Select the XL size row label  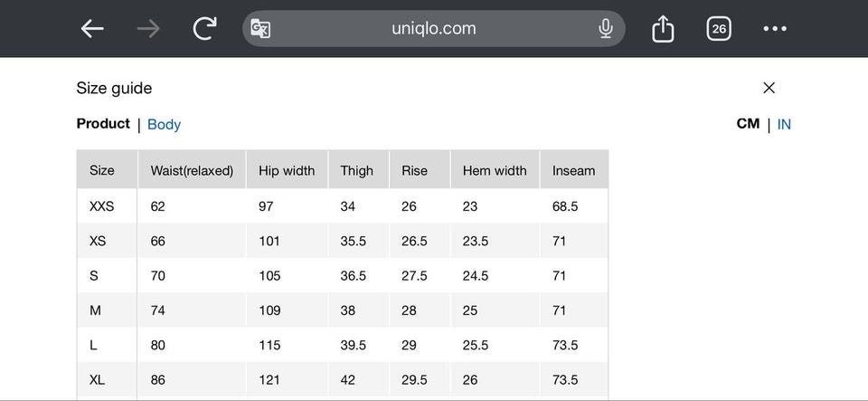pos(98,380)
